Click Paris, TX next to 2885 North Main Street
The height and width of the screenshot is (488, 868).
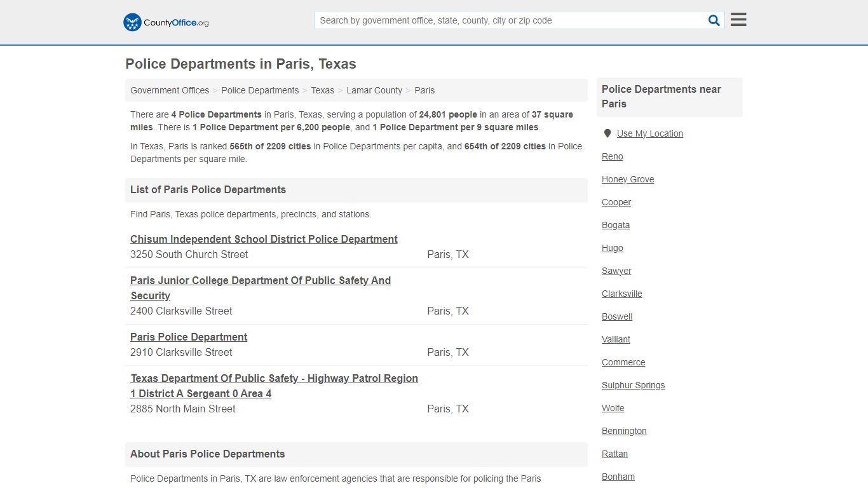(x=448, y=409)
